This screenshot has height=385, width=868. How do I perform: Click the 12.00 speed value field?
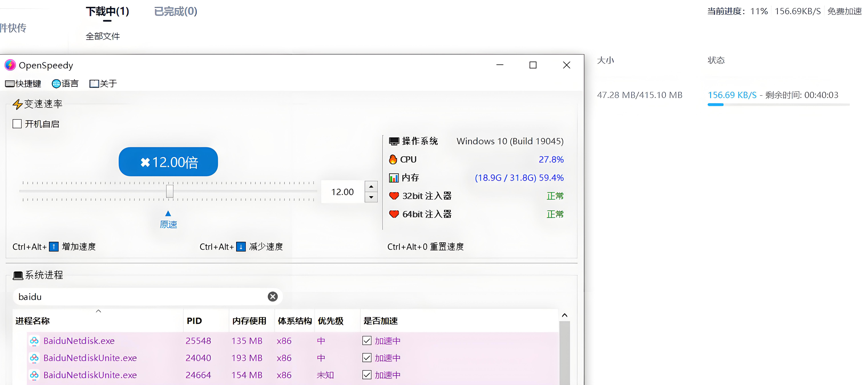tap(342, 192)
